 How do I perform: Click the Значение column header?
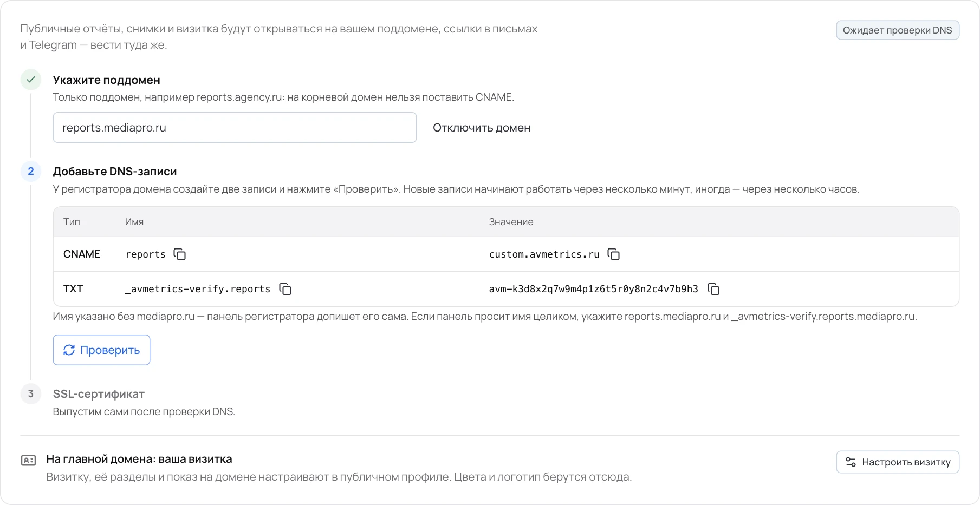(511, 222)
